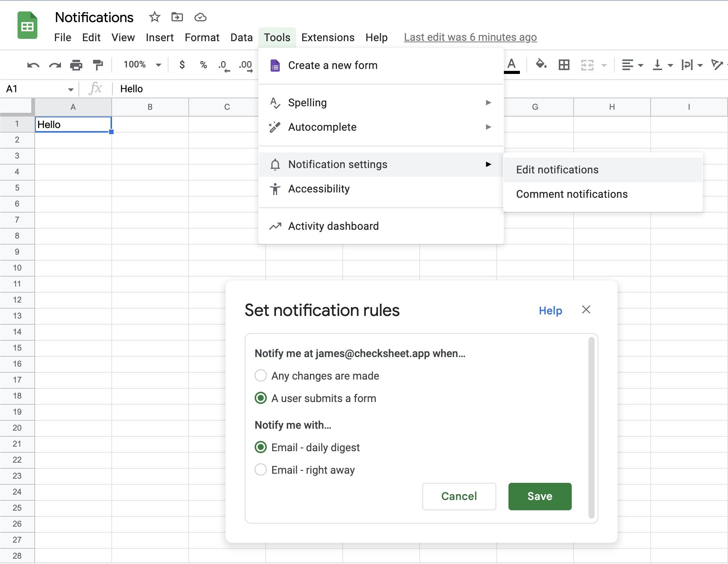Image resolution: width=728 pixels, height=564 pixels.
Task: Redo the last action
Action: tap(55, 65)
